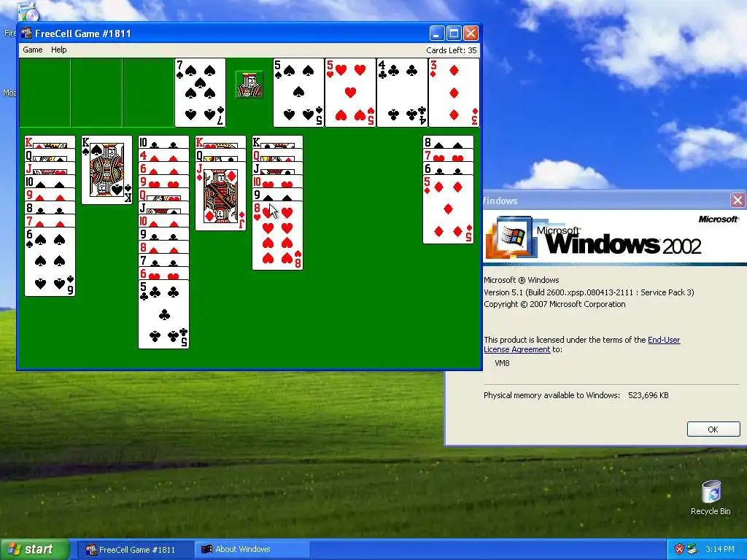Click the jack of clubs card
Image resolution: width=747 pixels, height=560 pixels.
[277, 168]
